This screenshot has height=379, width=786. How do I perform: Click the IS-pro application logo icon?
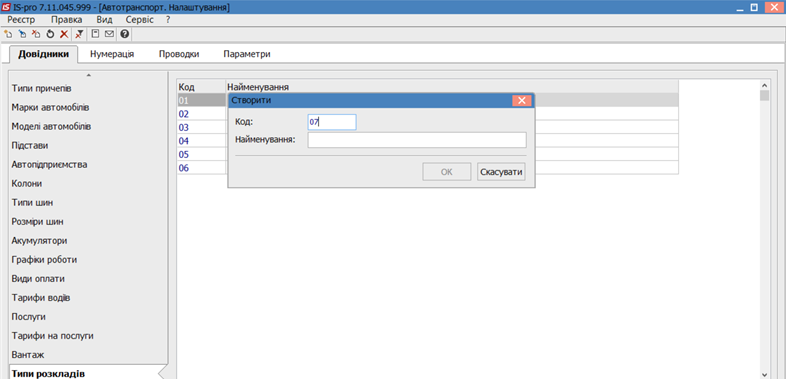pos(6,8)
